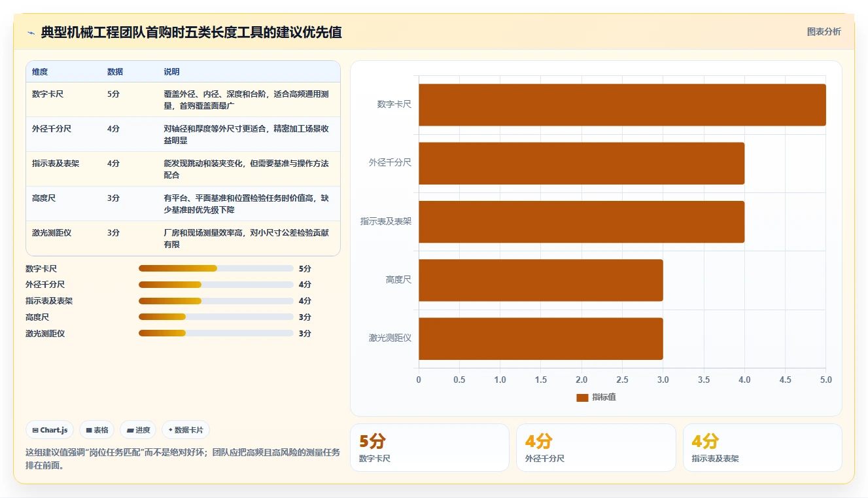Click the 高度尺 bar in the chart

[541, 280]
